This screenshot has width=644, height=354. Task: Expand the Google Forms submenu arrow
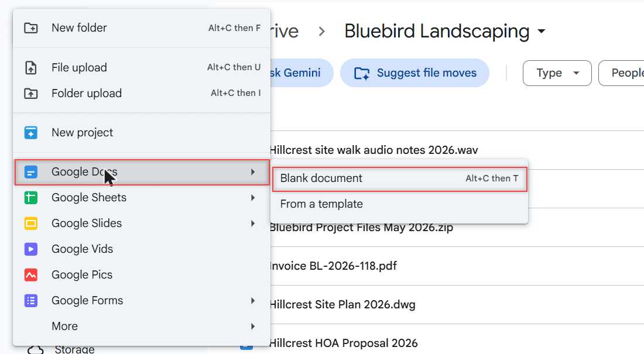click(x=253, y=301)
